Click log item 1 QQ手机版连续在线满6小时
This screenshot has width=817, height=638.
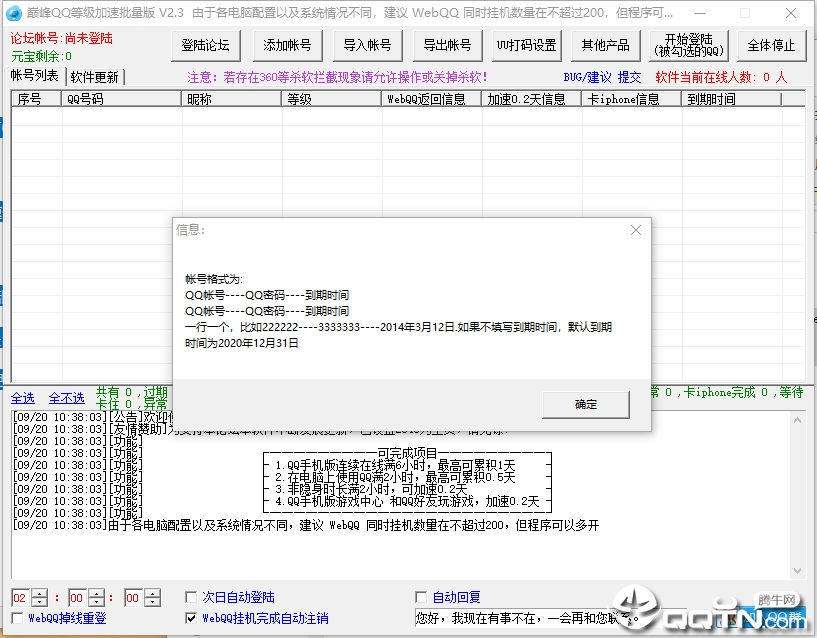(x=395, y=465)
